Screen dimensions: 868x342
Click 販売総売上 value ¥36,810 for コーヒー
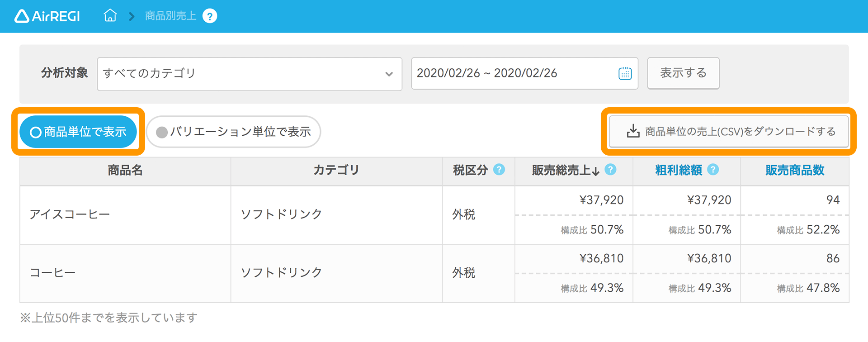(601, 258)
